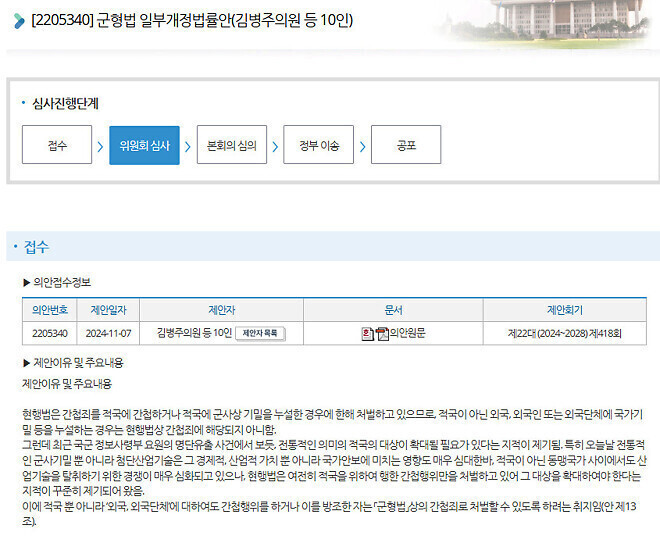The width and height of the screenshot is (660, 543).
Task: Click the 제안회기 column header
Action: [x=565, y=310]
